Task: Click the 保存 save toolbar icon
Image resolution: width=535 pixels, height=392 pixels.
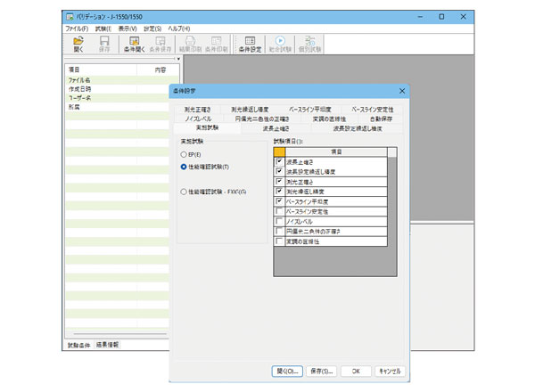Action: pyautogui.click(x=104, y=45)
